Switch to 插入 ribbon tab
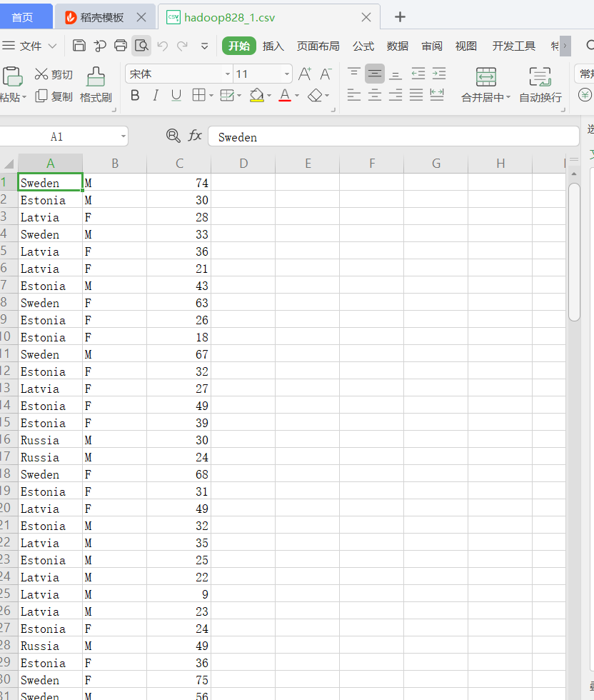Viewport: 594px width, 700px height. pos(273,46)
